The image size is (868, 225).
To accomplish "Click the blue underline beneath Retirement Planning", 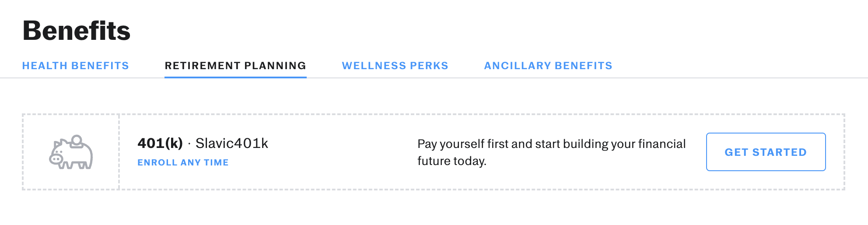I will (235, 77).
